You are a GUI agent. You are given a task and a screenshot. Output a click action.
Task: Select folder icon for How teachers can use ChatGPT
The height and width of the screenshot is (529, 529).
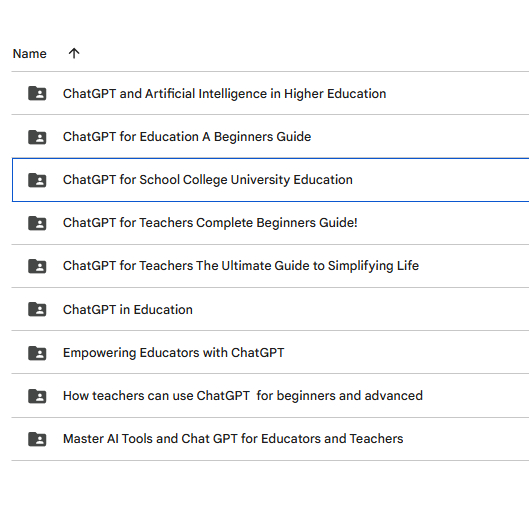coord(37,396)
